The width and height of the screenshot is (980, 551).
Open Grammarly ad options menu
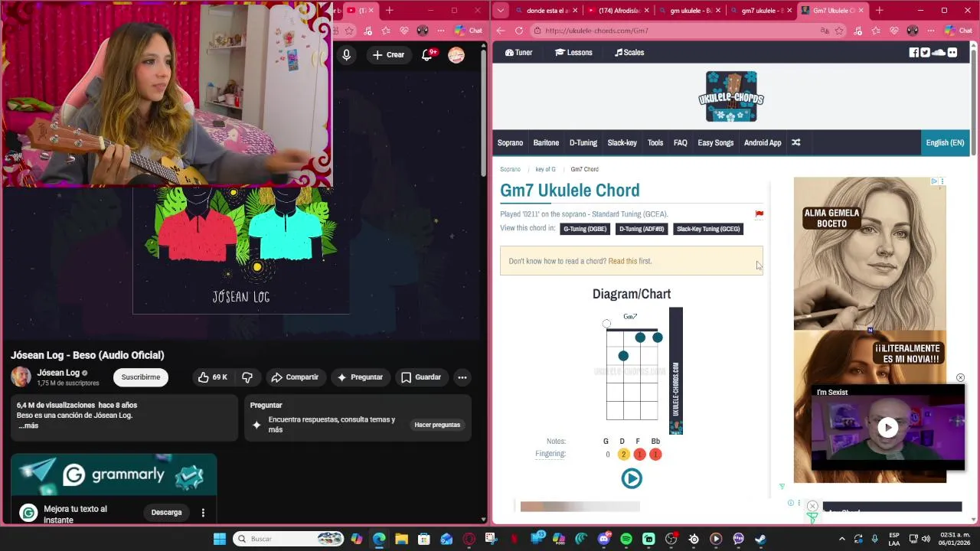pyautogui.click(x=203, y=513)
